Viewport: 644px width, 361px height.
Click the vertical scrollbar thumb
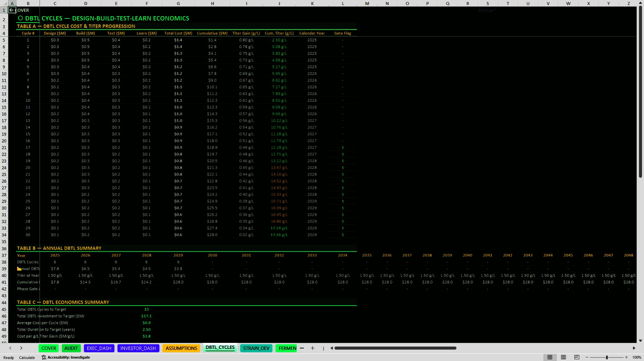click(640, 92)
